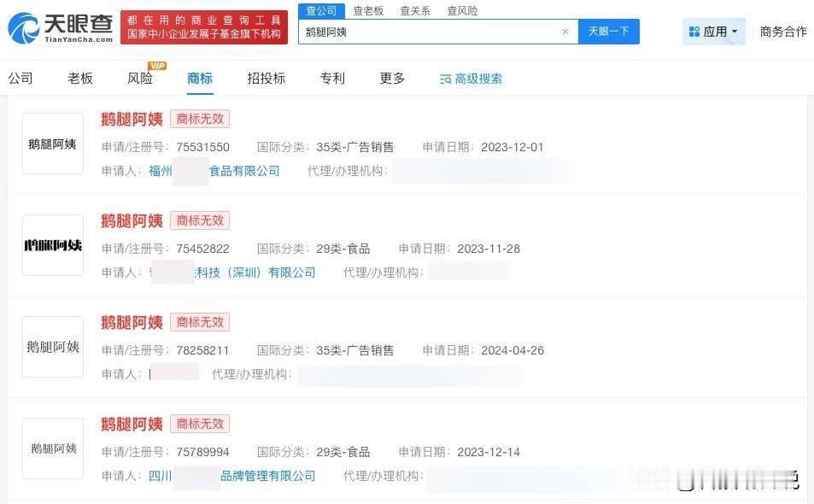This screenshot has width=814, height=504.
Task: Click 29类-食品 on registration 75452822
Action: coord(343,249)
